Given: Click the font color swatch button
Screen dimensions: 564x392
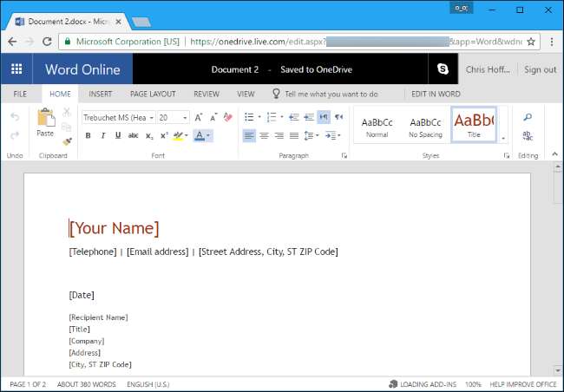Looking at the screenshot, I should pos(200,135).
